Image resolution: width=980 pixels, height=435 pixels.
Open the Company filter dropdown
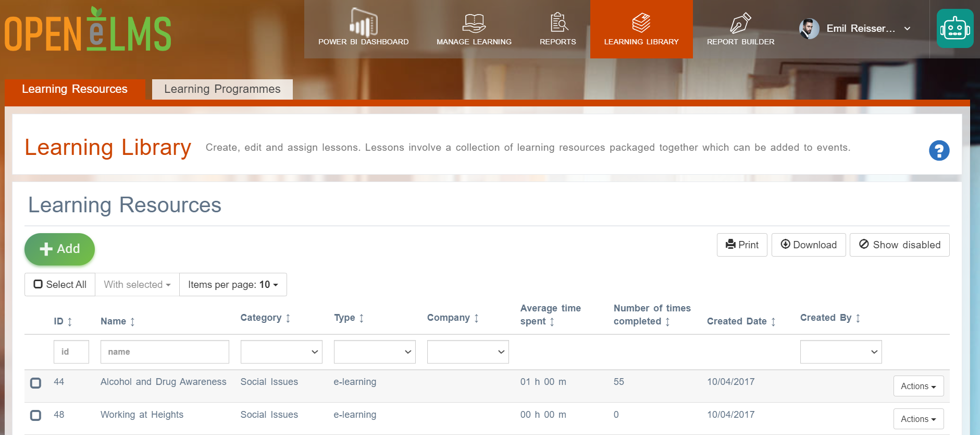tap(468, 352)
